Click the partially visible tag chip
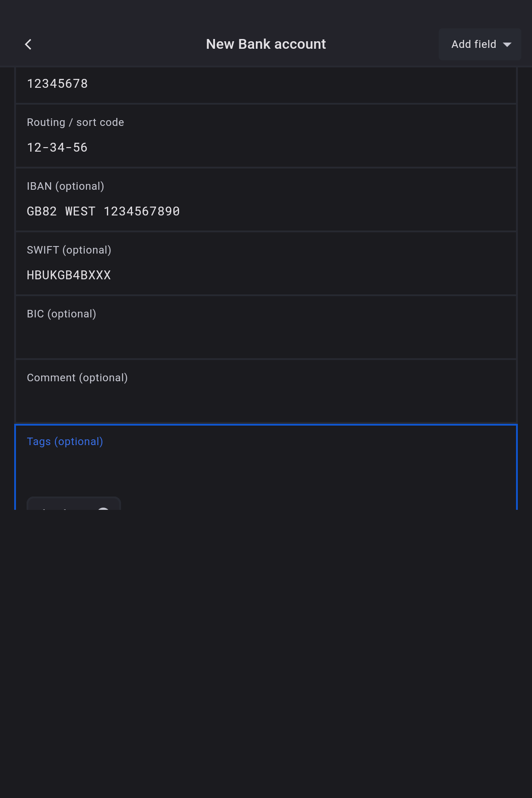The width and height of the screenshot is (532, 798). (x=62, y=505)
